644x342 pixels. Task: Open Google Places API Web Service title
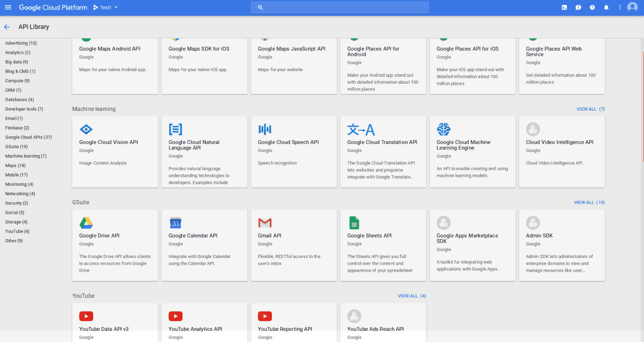tap(554, 52)
